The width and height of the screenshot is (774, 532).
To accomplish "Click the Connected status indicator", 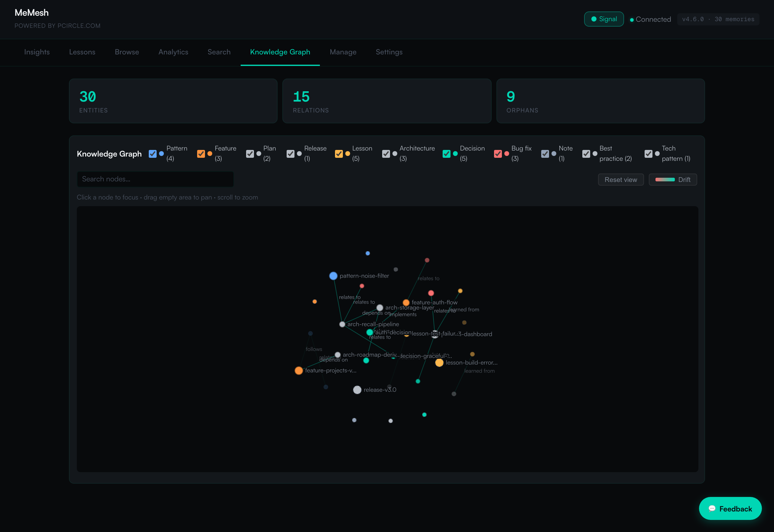I will tap(650, 19).
